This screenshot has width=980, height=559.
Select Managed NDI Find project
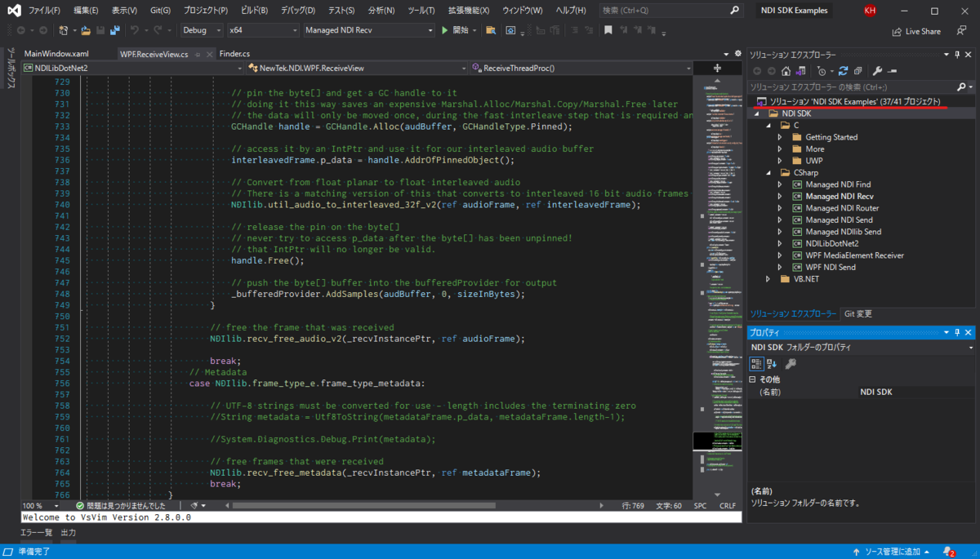click(x=838, y=184)
